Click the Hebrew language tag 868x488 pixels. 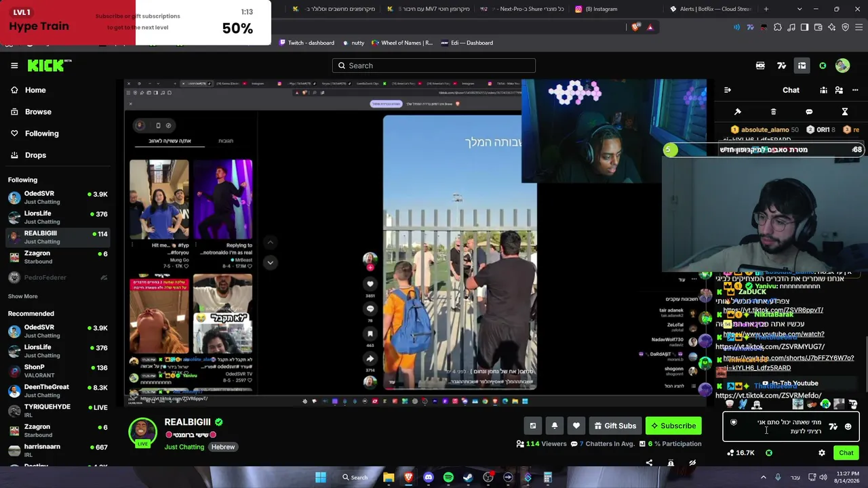pyautogui.click(x=223, y=447)
